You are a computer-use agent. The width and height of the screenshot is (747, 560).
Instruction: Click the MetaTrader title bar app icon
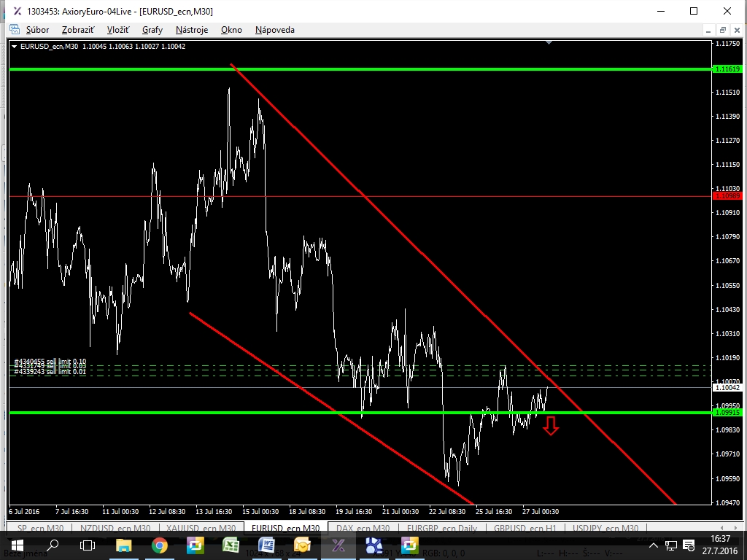tap(18, 11)
